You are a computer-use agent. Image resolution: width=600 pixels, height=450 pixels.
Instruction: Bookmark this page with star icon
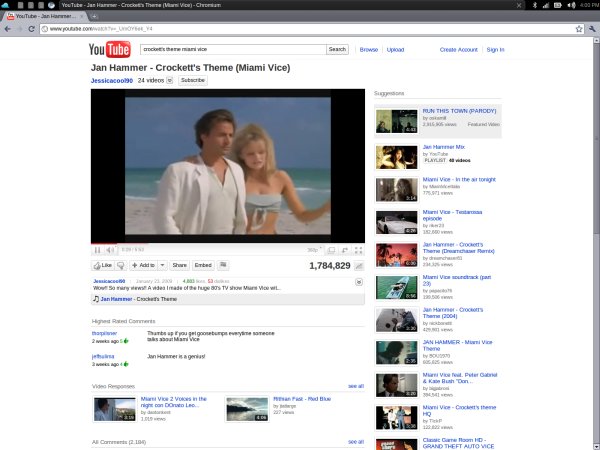(579, 29)
